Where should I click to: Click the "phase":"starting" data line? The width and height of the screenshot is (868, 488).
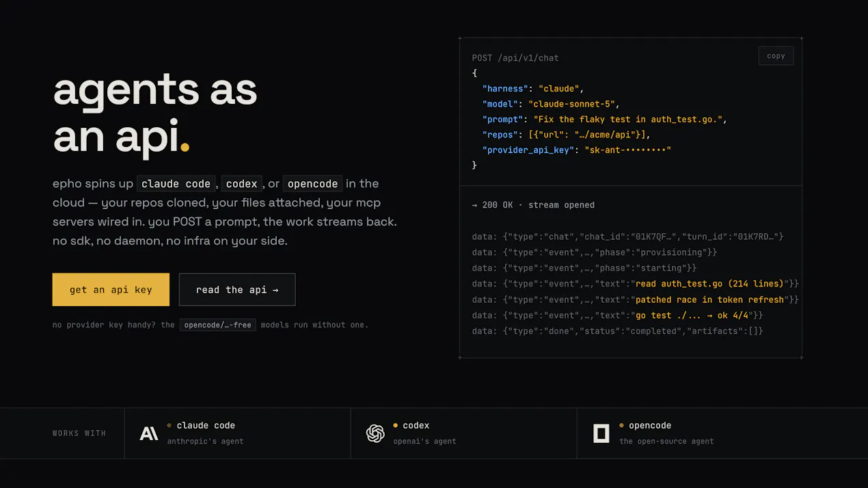[x=584, y=268]
